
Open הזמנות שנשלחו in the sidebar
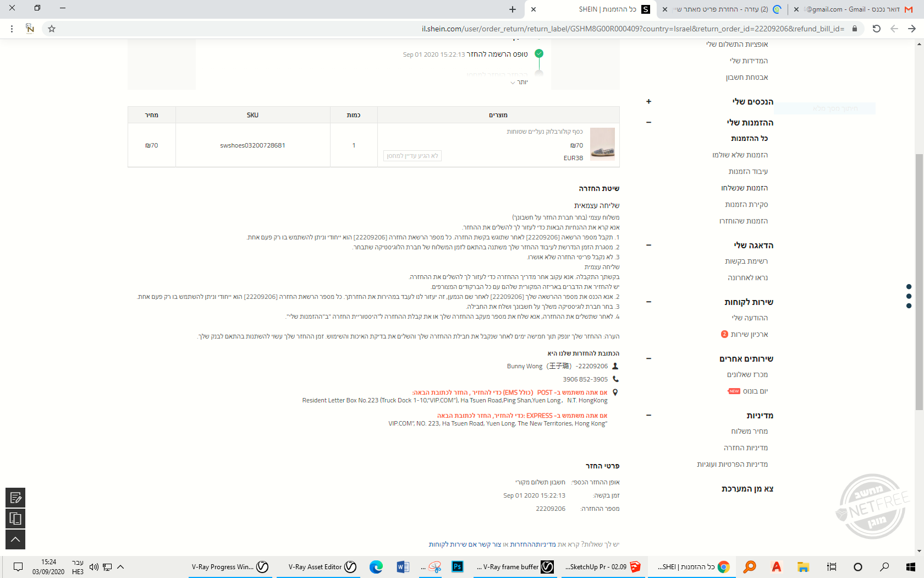(745, 188)
